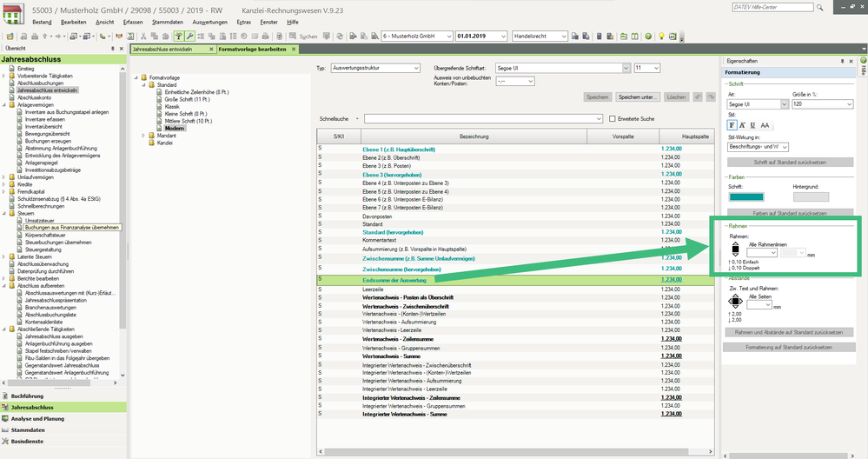
Task: Toggle the AA uppercase style button
Action: (765, 125)
